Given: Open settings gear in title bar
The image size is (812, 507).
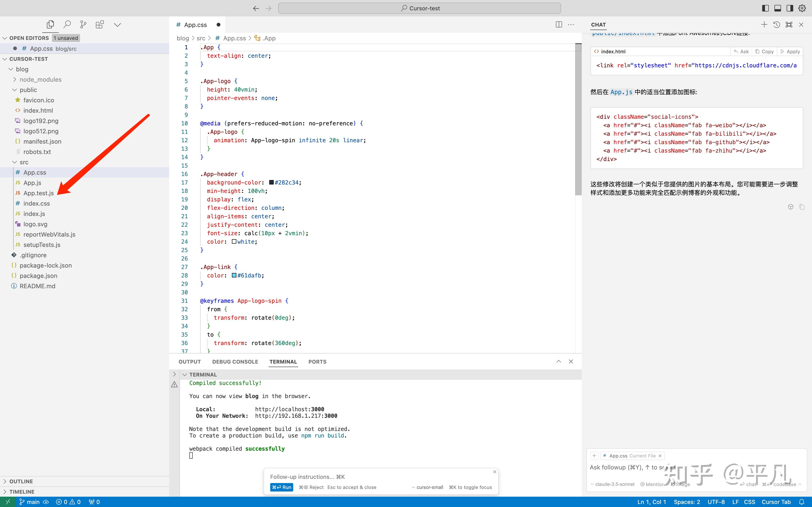Looking at the screenshot, I should point(802,8).
